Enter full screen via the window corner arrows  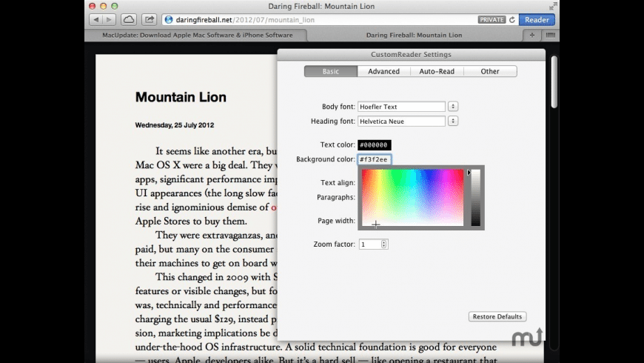(553, 6)
